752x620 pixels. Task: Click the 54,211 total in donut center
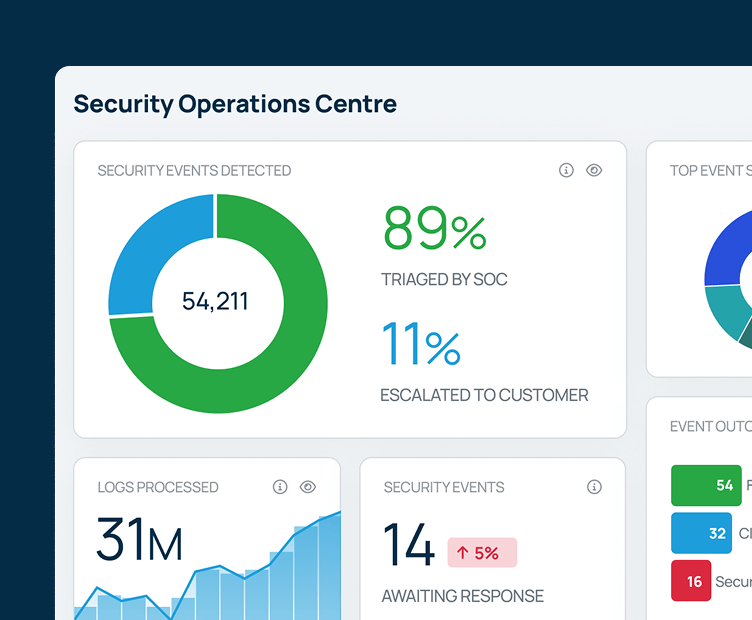pyautogui.click(x=215, y=301)
